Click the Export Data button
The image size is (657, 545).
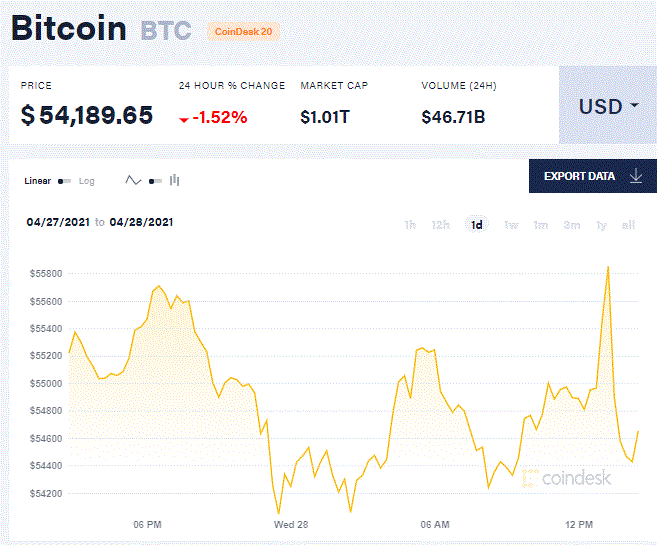coord(593,176)
